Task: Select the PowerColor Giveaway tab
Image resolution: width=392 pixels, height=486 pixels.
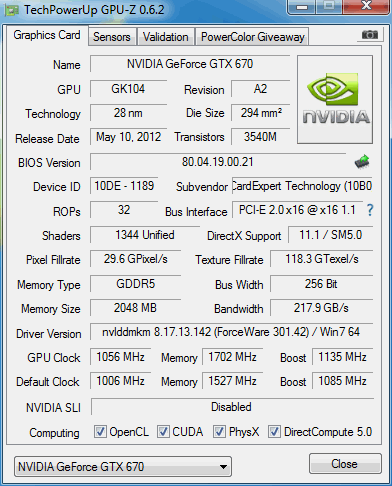Action: (x=252, y=37)
